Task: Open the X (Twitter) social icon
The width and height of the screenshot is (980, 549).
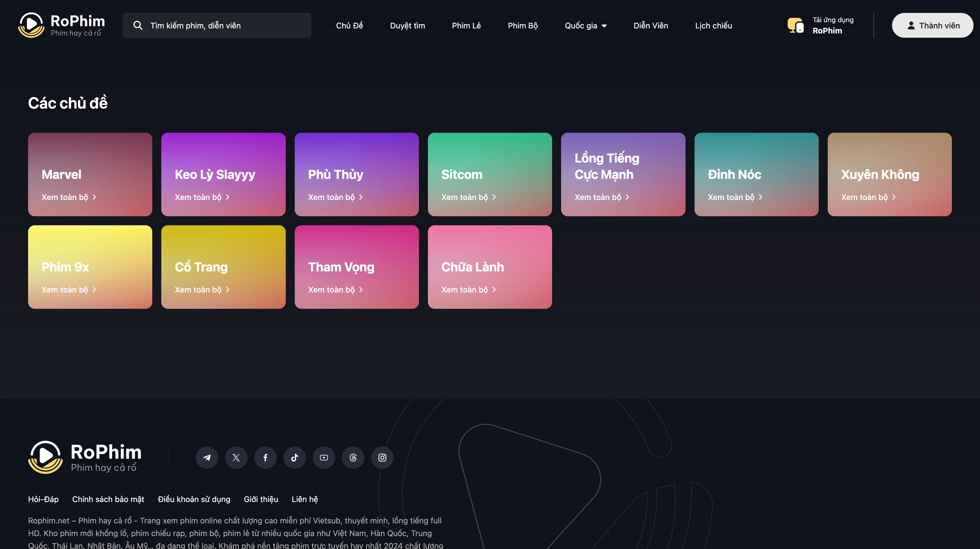Action: tap(236, 457)
